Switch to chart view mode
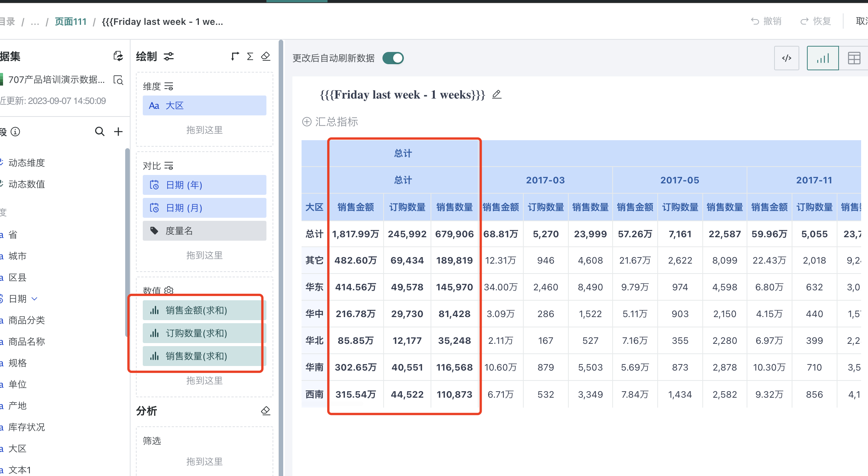The height and width of the screenshot is (476, 868). click(823, 58)
